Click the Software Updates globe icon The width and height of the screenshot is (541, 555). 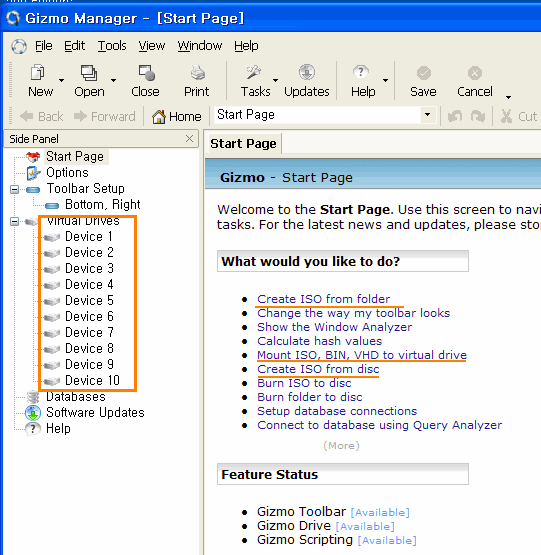pos(33,412)
